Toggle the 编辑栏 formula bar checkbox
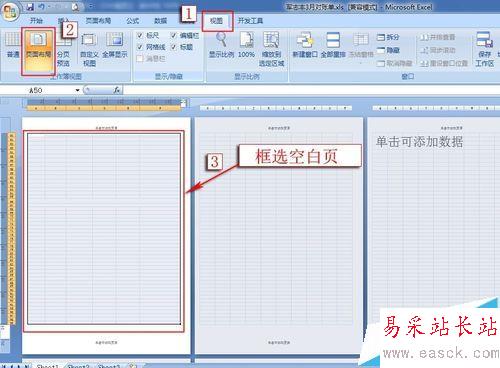The image size is (500, 368). (174, 35)
